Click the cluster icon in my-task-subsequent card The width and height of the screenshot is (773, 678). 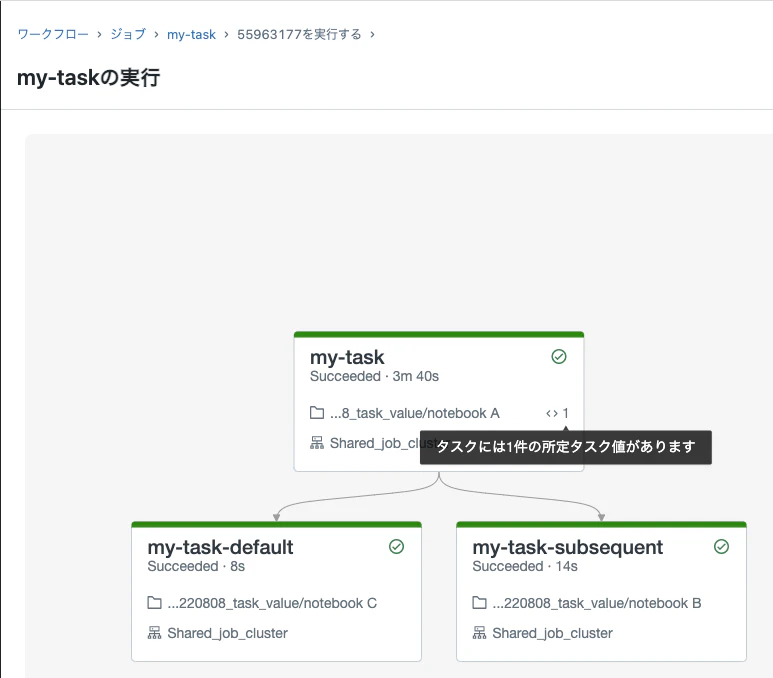tap(479, 633)
